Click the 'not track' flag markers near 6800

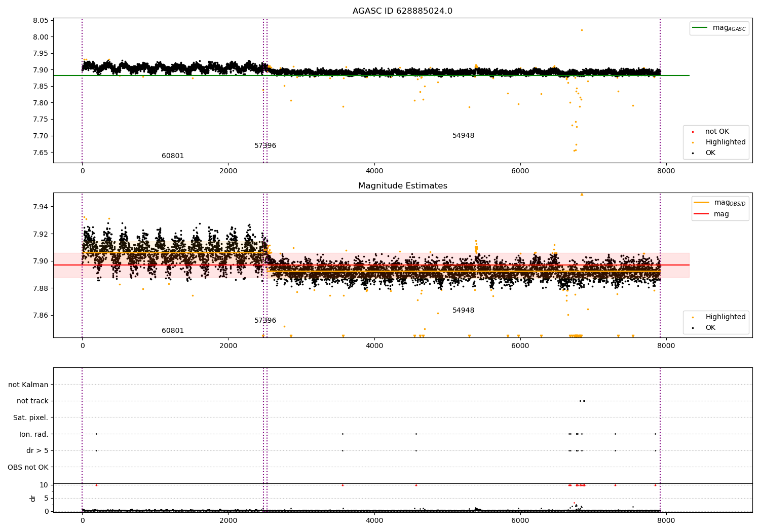[582, 401]
